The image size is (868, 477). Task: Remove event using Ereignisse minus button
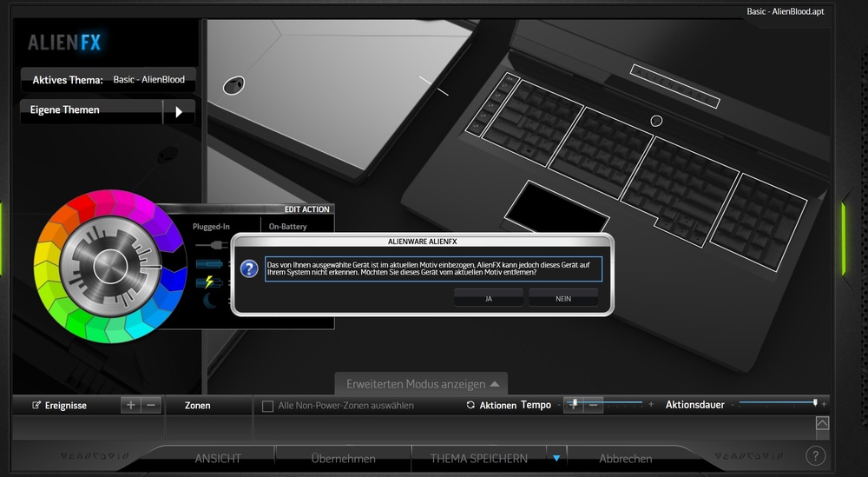coord(150,405)
